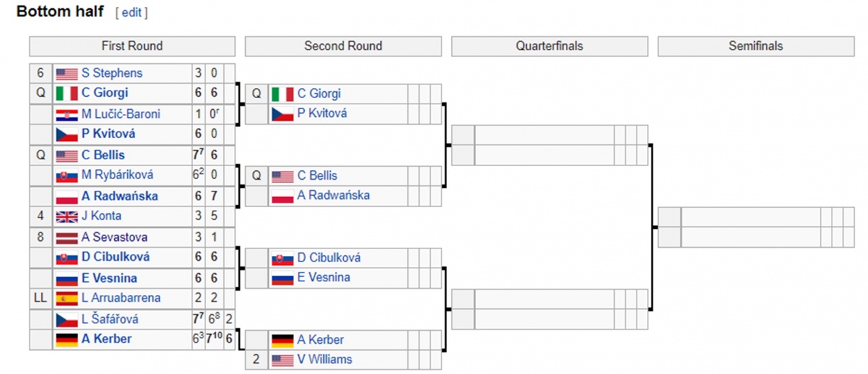
Task: Open the edit link for Bottom half section
Action: [131, 12]
